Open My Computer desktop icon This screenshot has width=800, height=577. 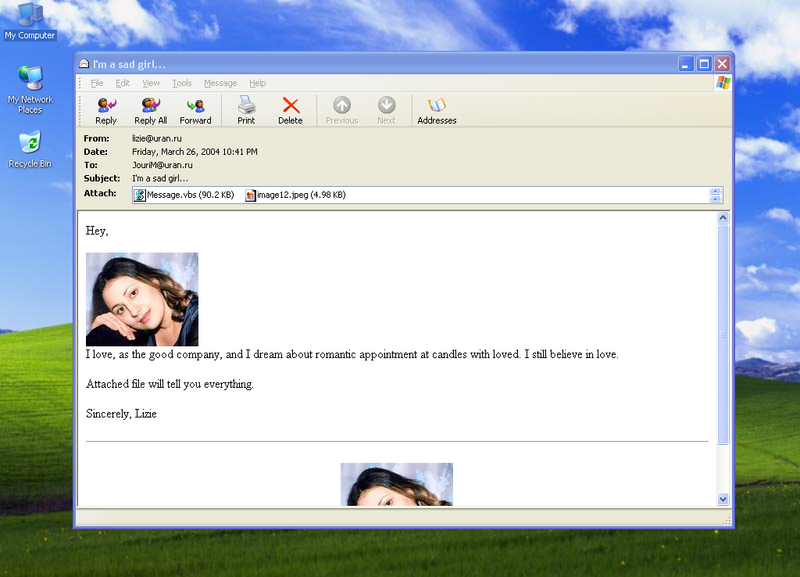point(30,21)
